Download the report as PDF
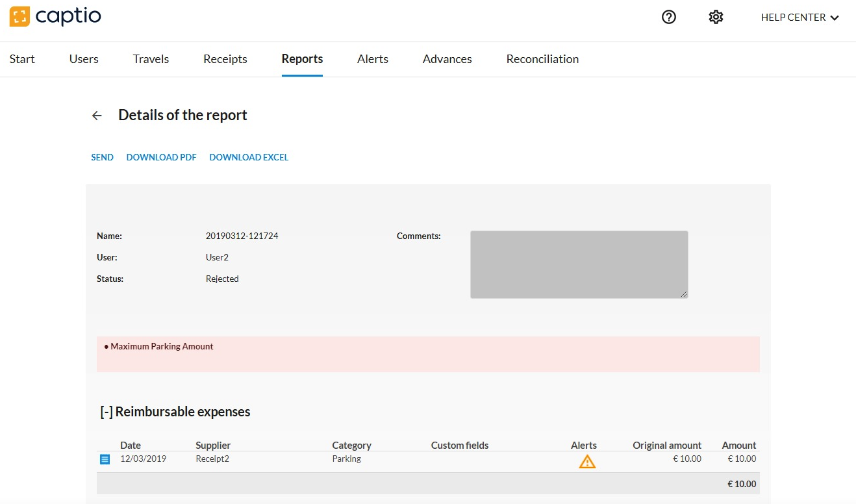856x504 pixels. click(x=161, y=157)
